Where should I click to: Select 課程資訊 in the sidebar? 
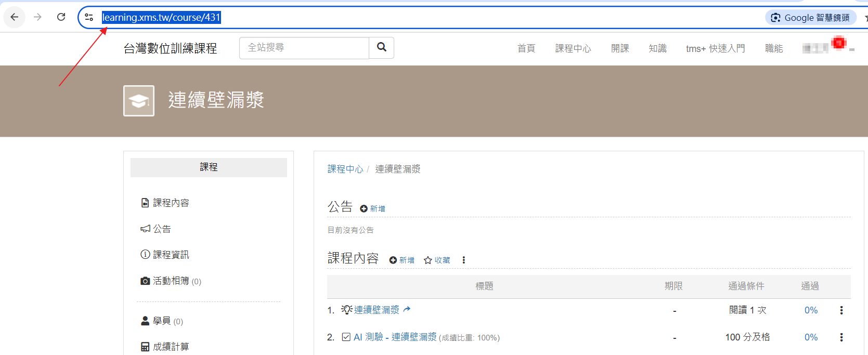click(165, 255)
